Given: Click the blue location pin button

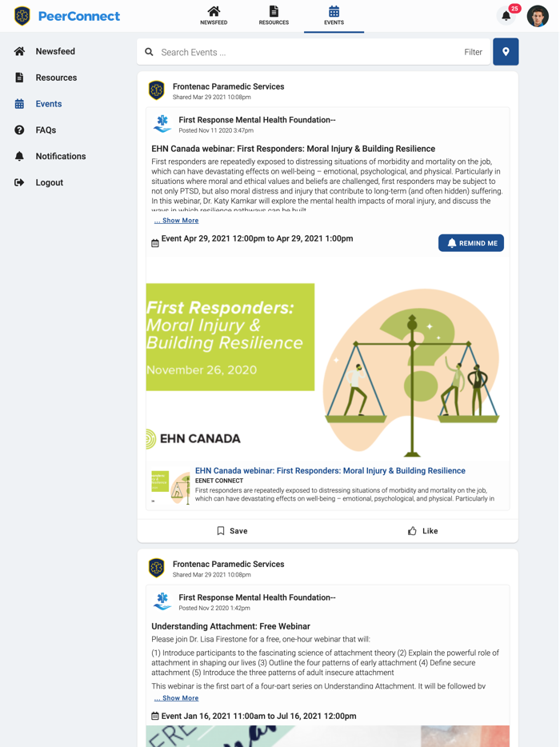Looking at the screenshot, I should tap(506, 51).
